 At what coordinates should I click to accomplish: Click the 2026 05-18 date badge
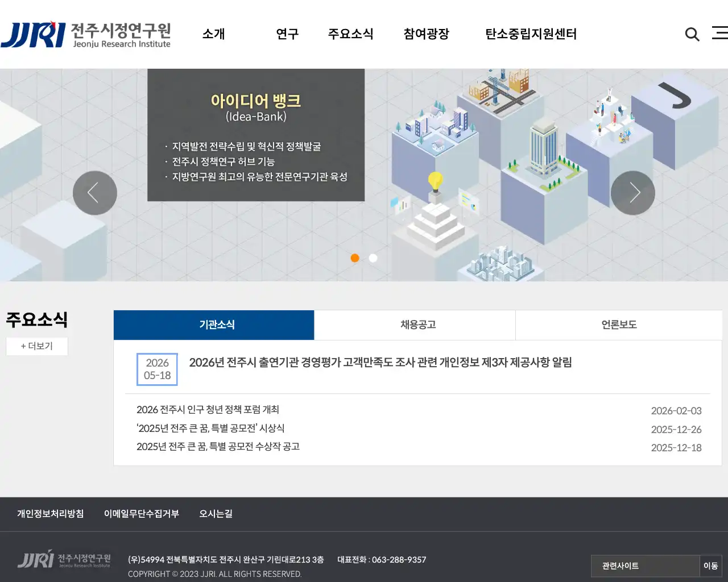pyautogui.click(x=157, y=369)
